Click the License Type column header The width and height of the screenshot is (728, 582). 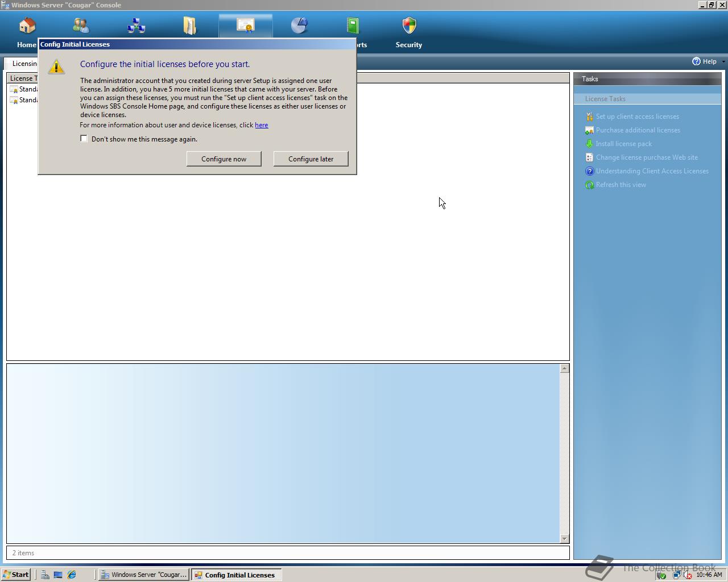click(23, 78)
